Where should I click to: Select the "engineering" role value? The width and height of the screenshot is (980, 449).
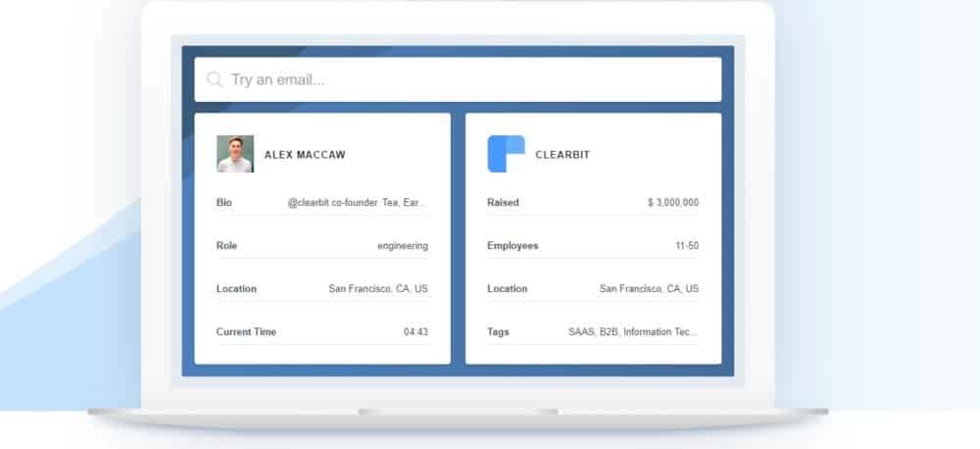(x=402, y=246)
